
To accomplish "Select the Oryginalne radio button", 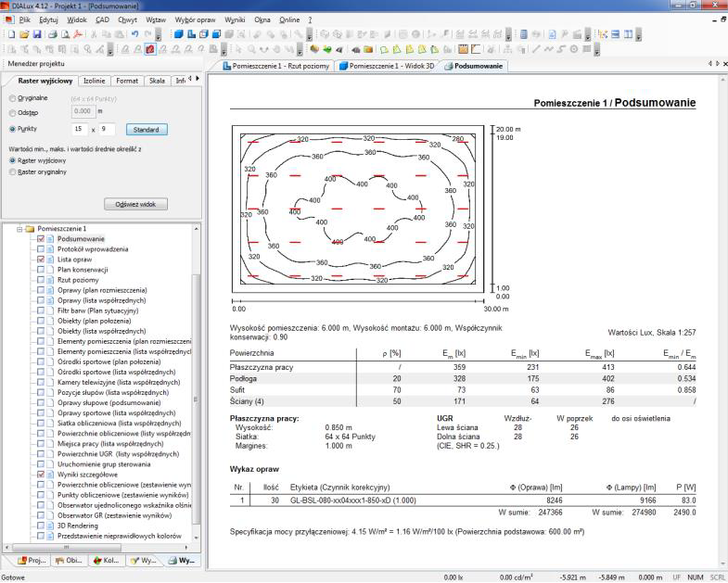I will point(13,98).
